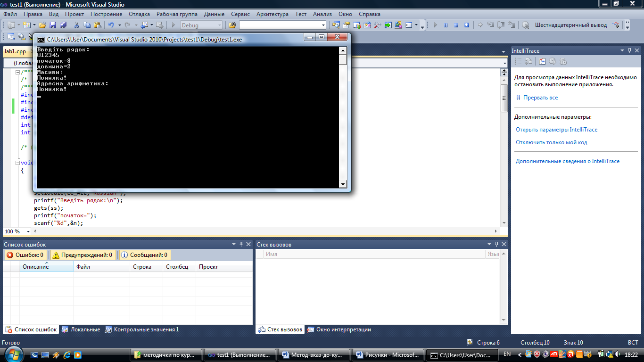
Task: Click the code editor horizontal scroll right arrow
Action: point(495,231)
